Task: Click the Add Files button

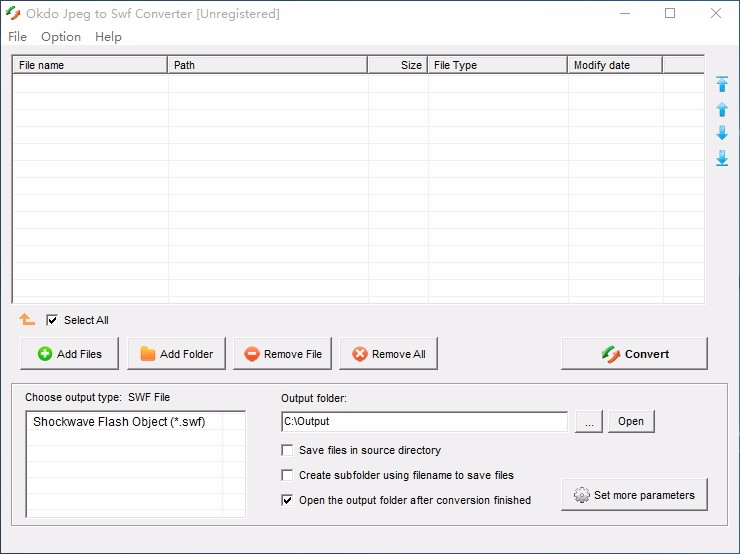Action: point(69,353)
